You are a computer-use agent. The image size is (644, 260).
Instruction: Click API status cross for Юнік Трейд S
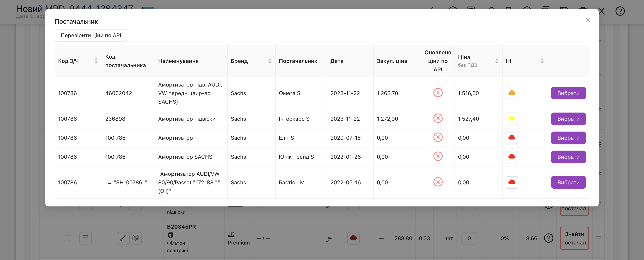(x=438, y=156)
